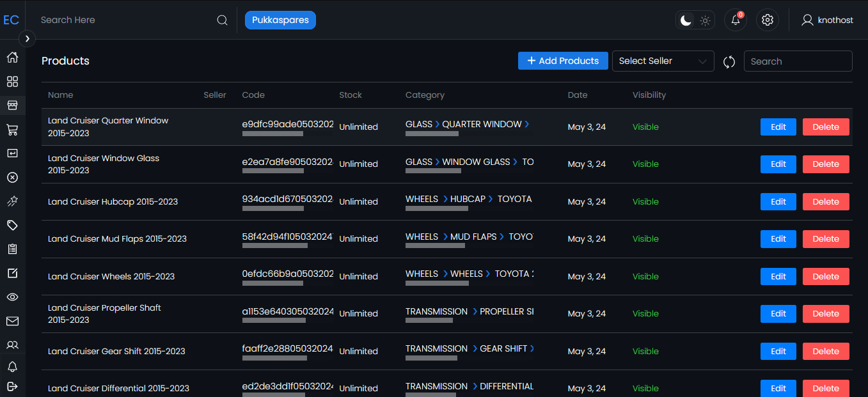Open the clipboard icon in sidebar

point(12,249)
